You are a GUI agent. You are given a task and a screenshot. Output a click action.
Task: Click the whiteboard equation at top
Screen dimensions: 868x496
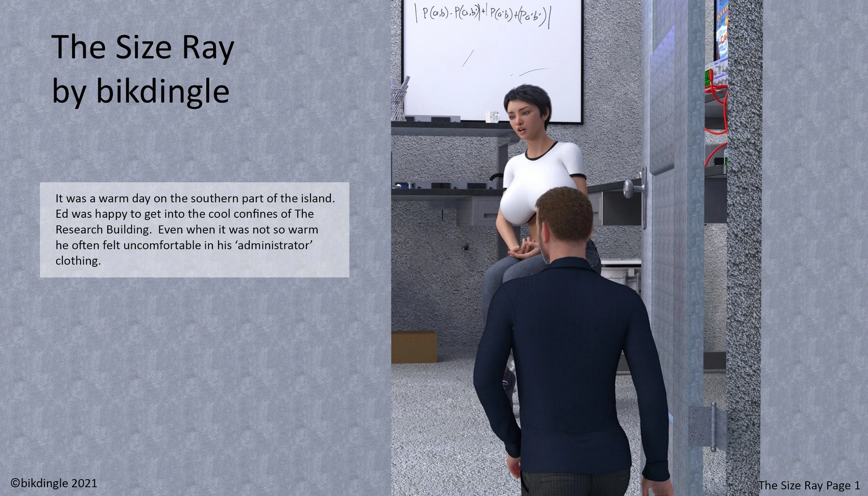pyautogui.click(x=481, y=16)
